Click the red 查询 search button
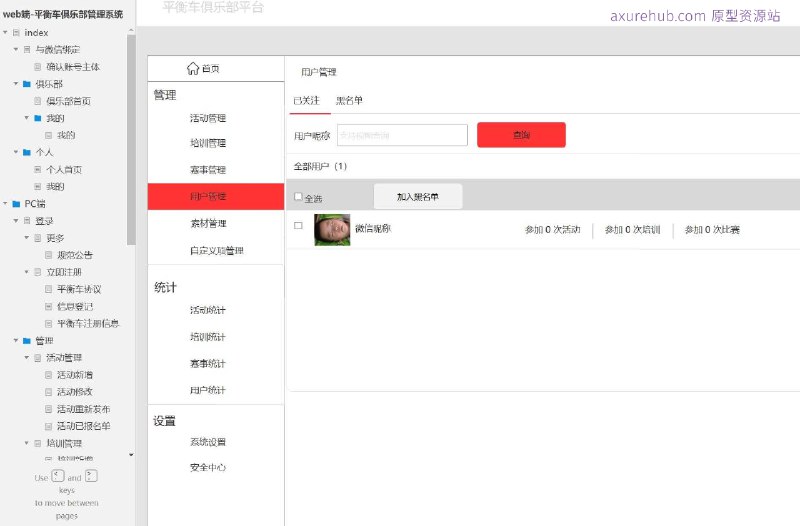800x526 pixels. [x=521, y=135]
